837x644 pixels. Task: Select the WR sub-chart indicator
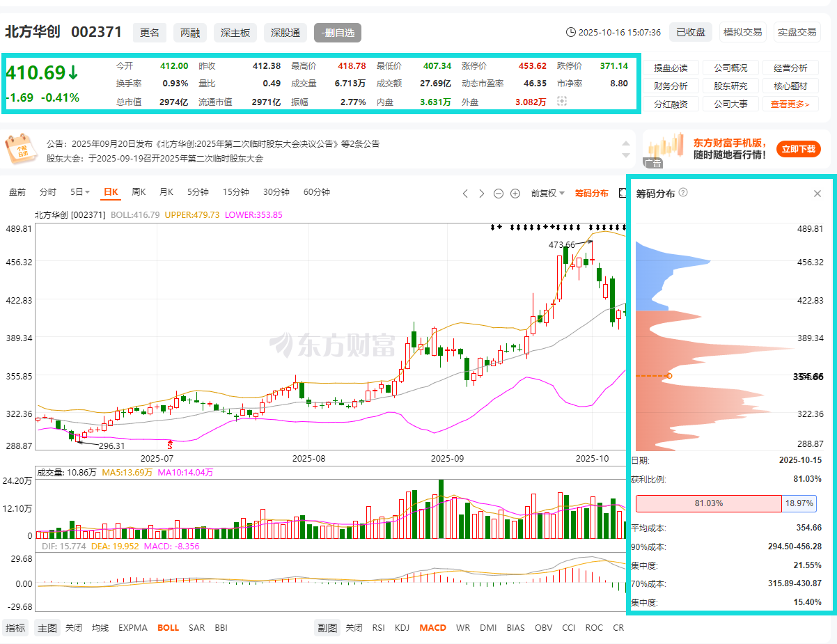click(463, 627)
